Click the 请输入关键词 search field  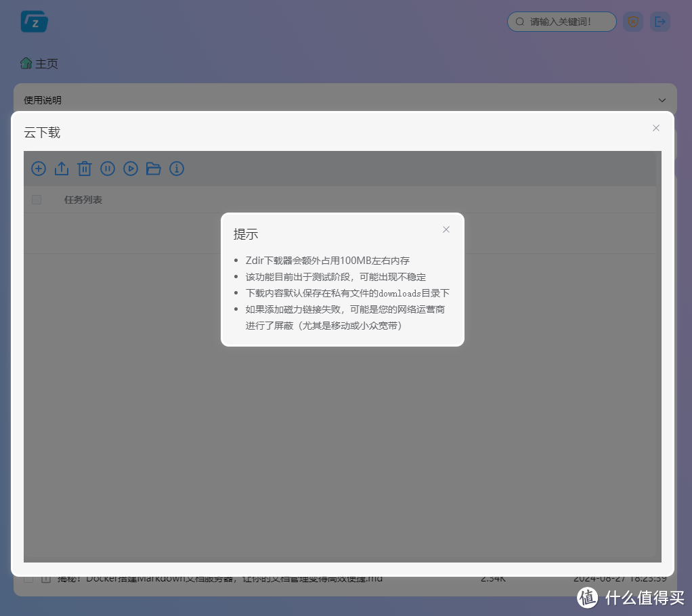[x=561, y=21]
